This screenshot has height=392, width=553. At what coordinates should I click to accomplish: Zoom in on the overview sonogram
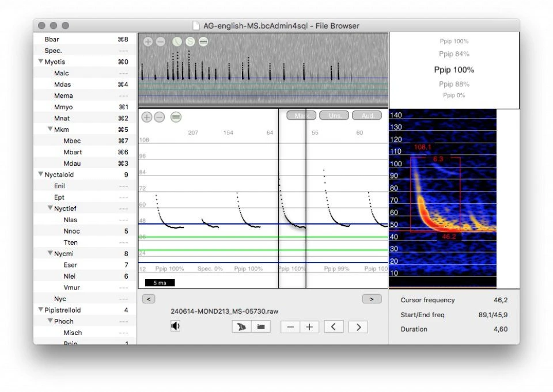(x=148, y=41)
